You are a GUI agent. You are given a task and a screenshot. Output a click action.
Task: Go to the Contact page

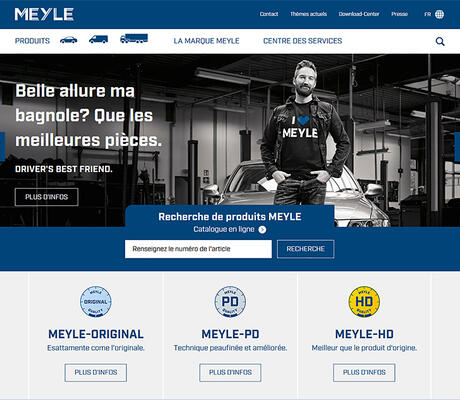click(x=269, y=14)
